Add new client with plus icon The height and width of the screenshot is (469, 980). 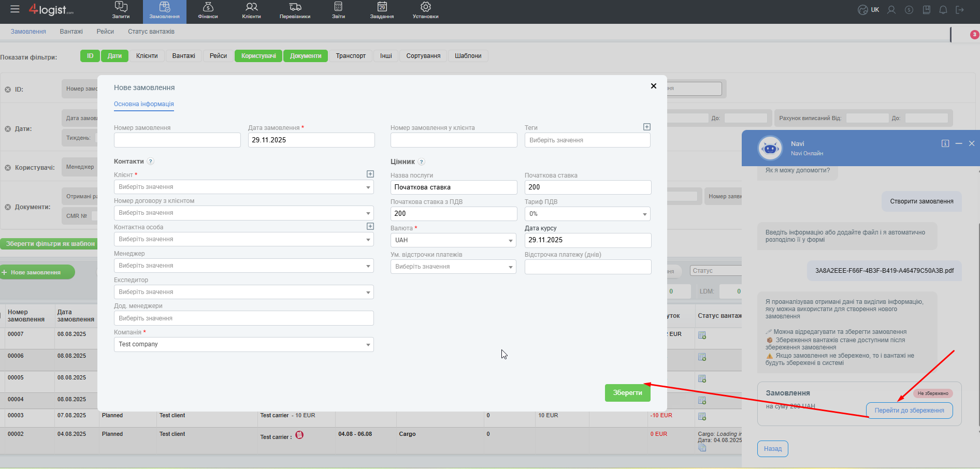[370, 174]
